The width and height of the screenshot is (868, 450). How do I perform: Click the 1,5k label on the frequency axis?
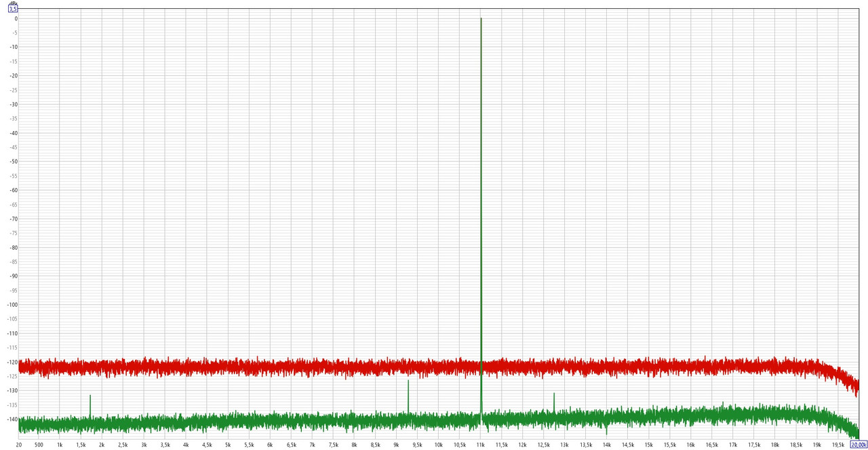pos(81,445)
